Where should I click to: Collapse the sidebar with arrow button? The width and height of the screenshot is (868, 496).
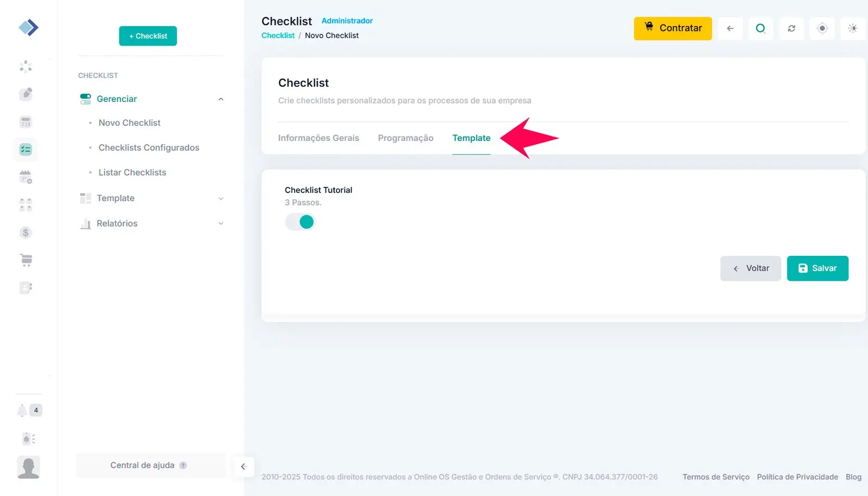(x=244, y=466)
